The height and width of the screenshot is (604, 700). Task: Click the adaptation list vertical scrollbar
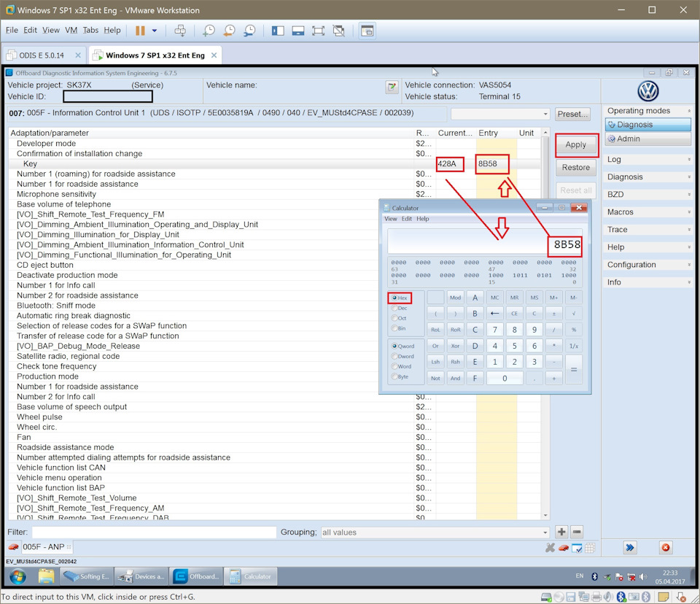[545, 325]
